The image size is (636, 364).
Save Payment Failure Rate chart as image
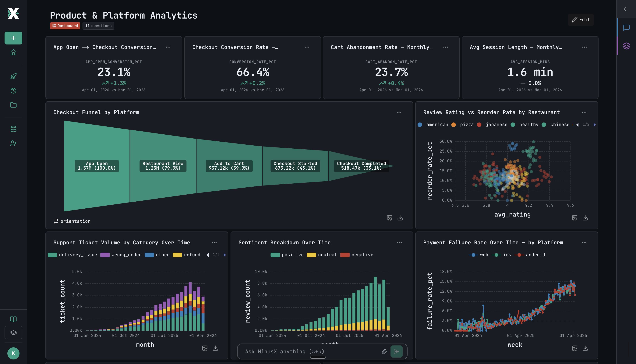(575, 348)
